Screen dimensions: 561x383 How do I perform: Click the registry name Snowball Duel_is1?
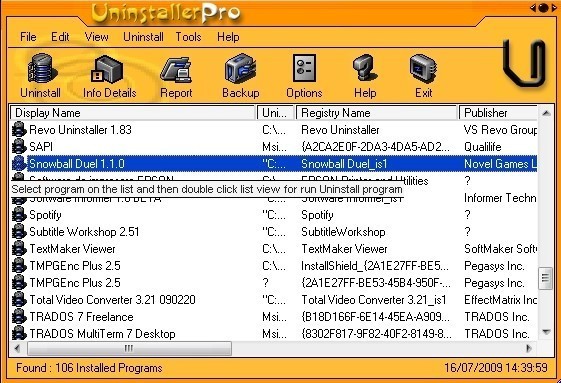point(344,164)
